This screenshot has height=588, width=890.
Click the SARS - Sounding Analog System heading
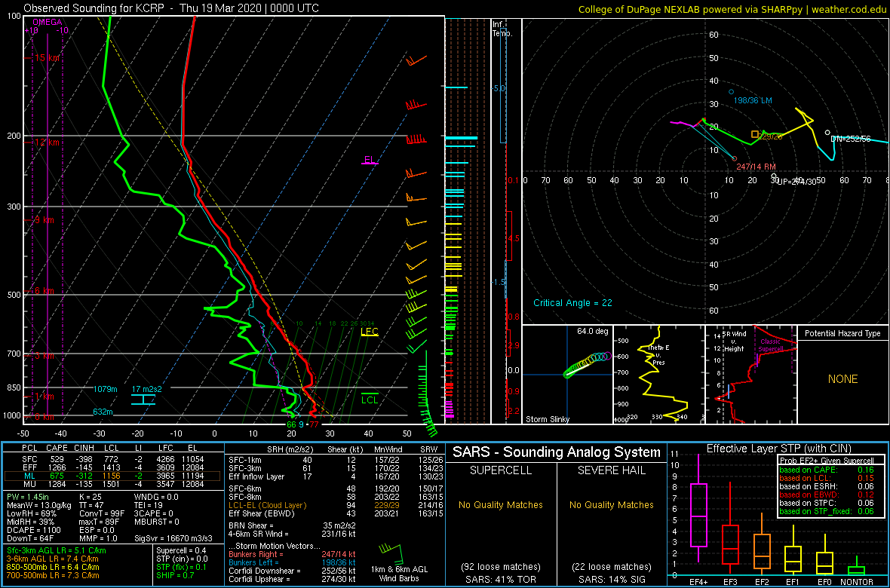[557, 452]
